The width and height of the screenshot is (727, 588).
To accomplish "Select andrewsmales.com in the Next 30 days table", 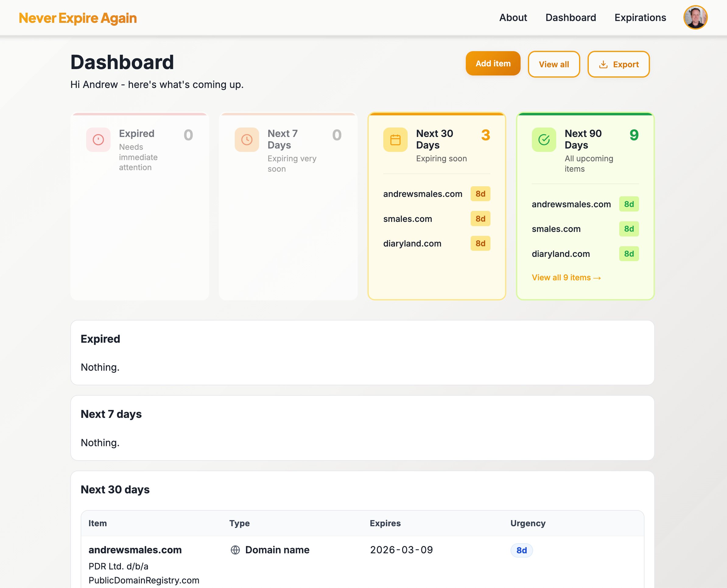I will pyautogui.click(x=135, y=550).
